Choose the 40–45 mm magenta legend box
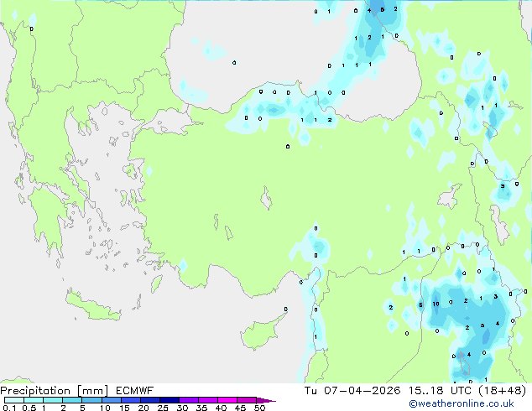This screenshot has width=532, height=411. coord(227,400)
